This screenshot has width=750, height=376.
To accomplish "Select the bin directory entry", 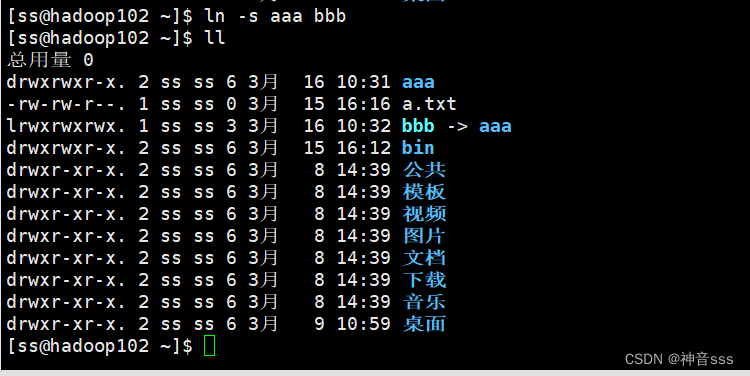I will [419, 148].
